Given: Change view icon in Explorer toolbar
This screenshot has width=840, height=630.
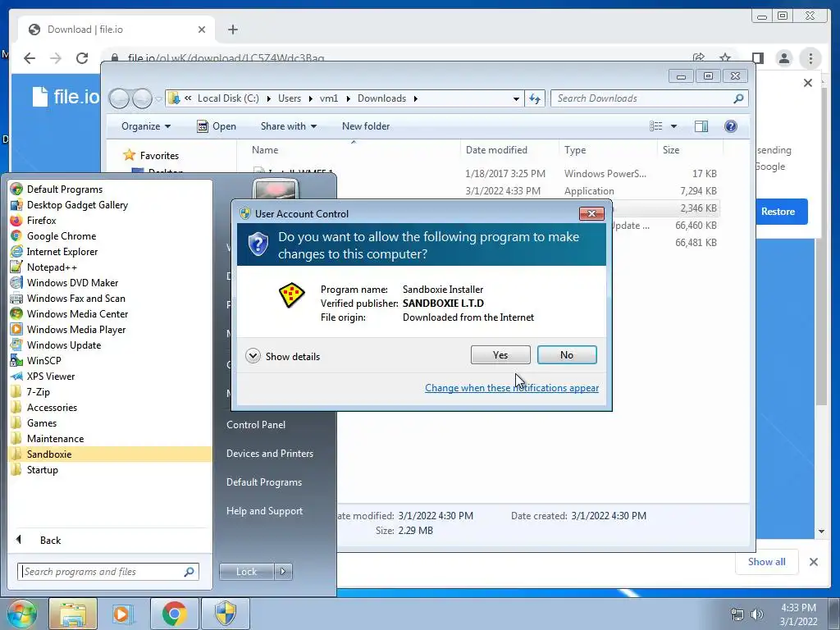Looking at the screenshot, I should pos(655,126).
